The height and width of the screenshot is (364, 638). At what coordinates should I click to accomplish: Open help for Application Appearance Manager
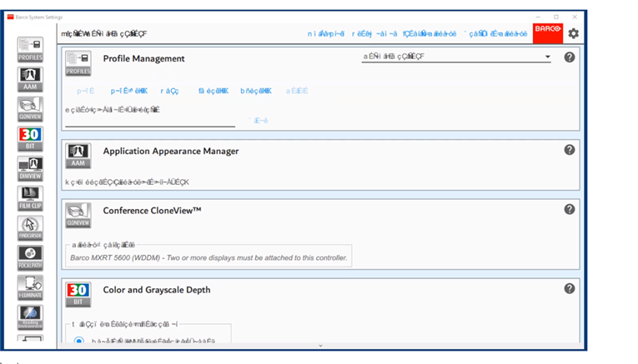[x=570, y=150]
